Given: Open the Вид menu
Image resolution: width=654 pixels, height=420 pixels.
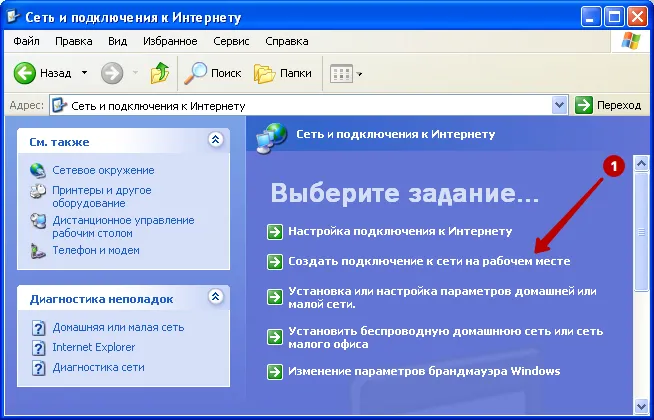Looking at the screenshot, I should click(117, 41).
